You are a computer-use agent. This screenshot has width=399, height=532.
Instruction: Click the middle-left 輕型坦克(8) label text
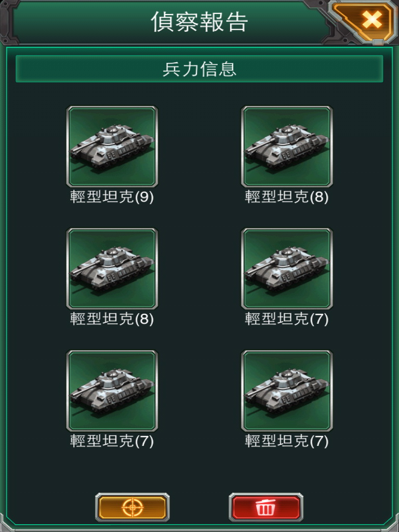click(x=112, y=319)
